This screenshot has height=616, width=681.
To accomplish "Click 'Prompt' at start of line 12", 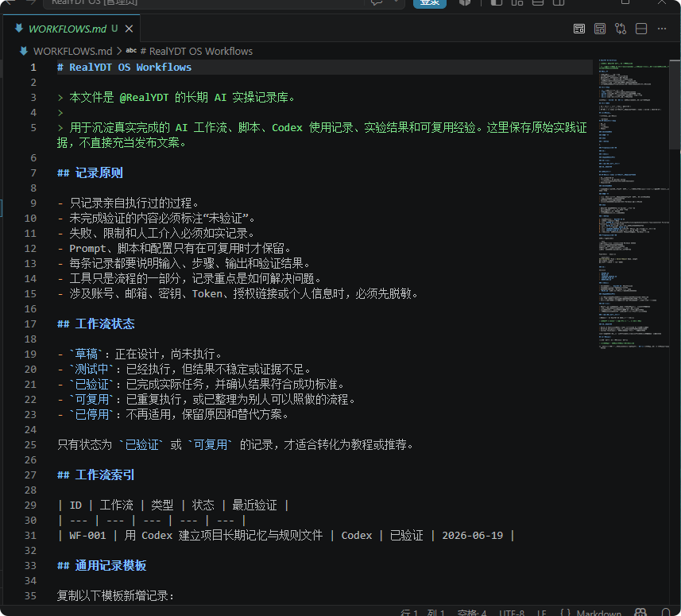I will [87, 249].
